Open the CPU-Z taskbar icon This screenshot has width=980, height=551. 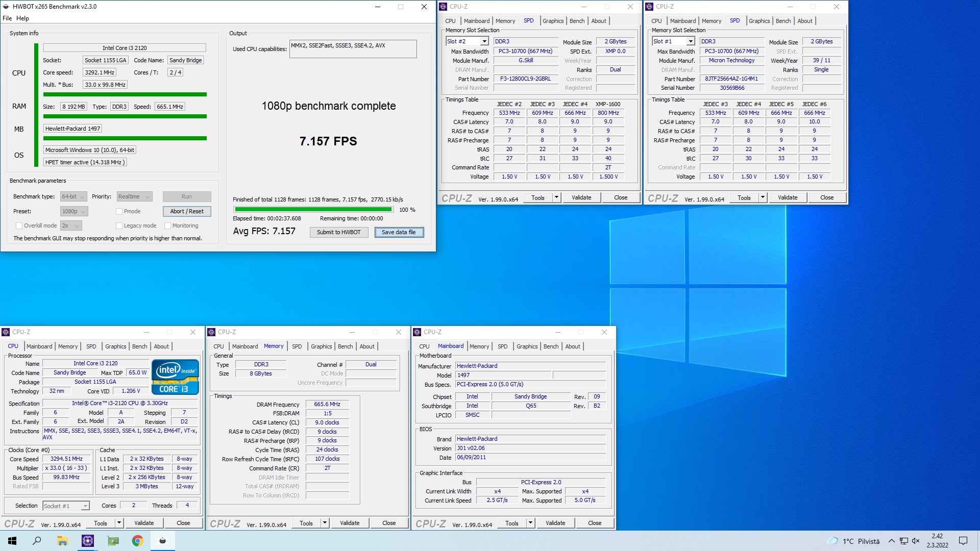[88, 541]
